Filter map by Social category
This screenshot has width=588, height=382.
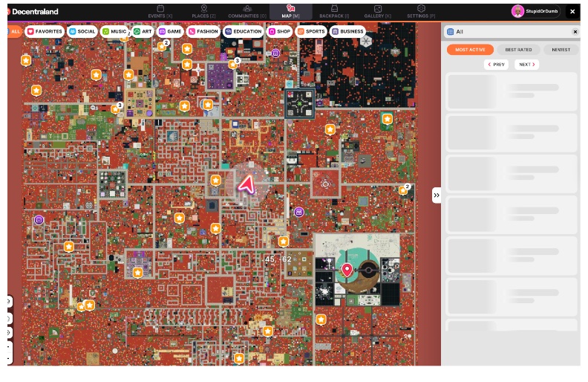point(82,31)
